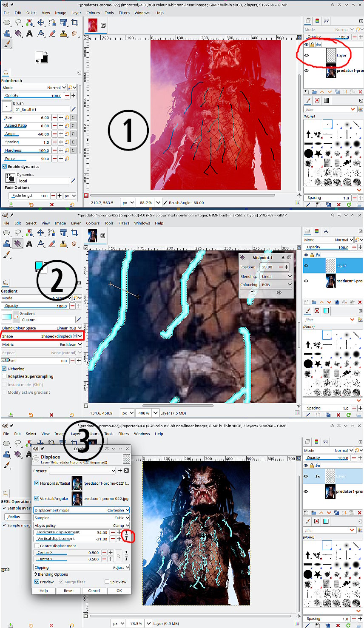Uncheck Horizontal/Radial in Displace dialog
364x628 pixels.
(x=37, y=483)
